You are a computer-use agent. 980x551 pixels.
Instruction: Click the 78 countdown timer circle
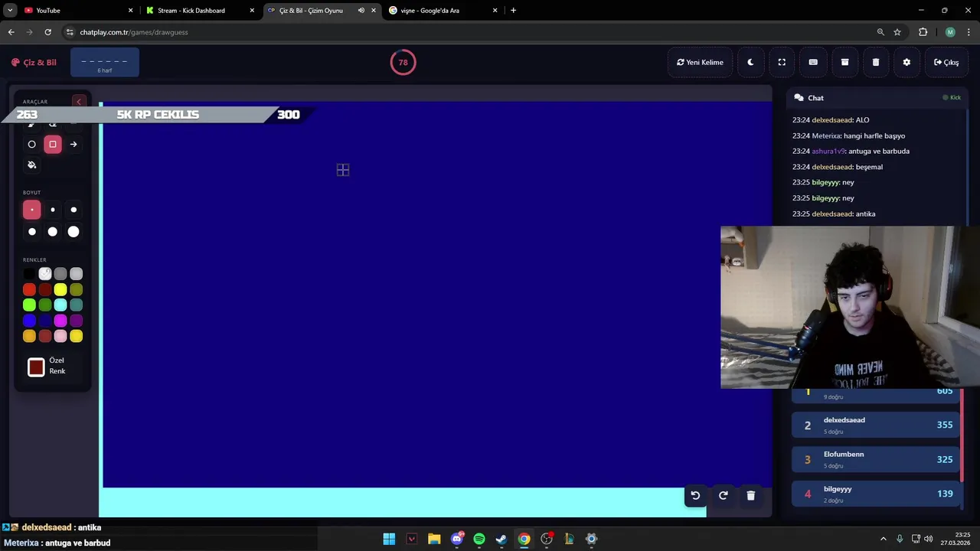(x=403, y=62)
